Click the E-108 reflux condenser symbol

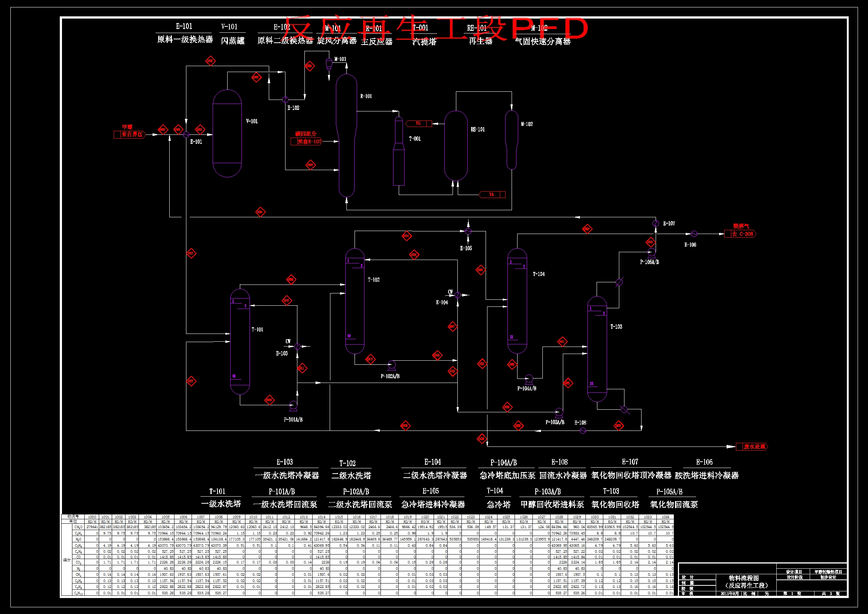pos(583,431)
